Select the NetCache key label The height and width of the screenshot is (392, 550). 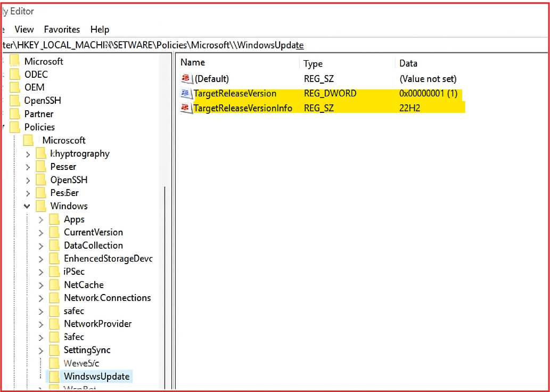pyautogui.click(x=84, y=285)
